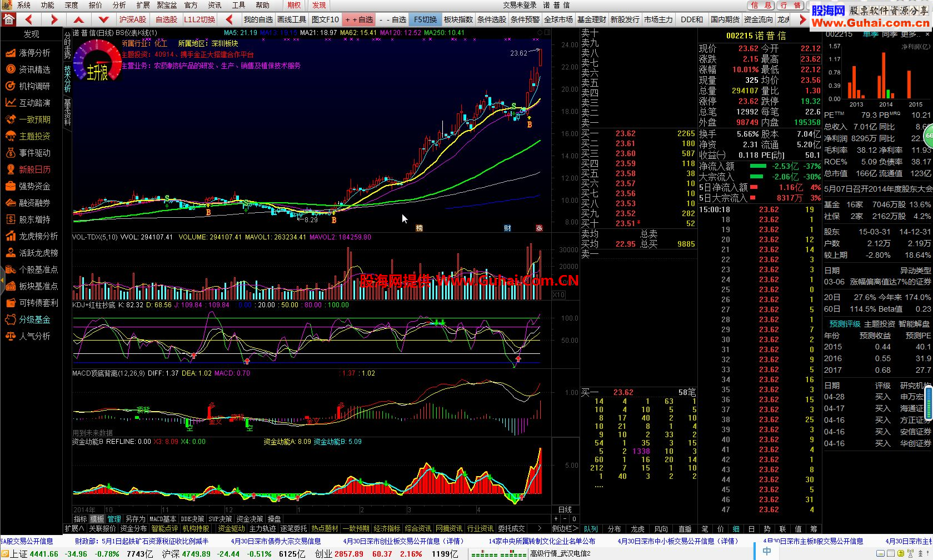This screenshot has height=560, width=933.
Task: Toggle the L1L2切换 button
Action: [199, 19]
